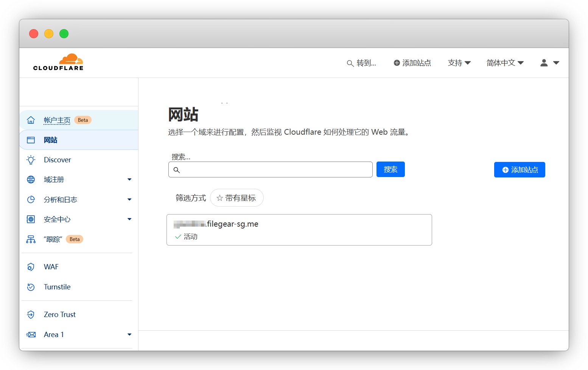This screenshot has height=370, width=588.
Task: Open the 支持 support menu
Action: click(459, 63)
